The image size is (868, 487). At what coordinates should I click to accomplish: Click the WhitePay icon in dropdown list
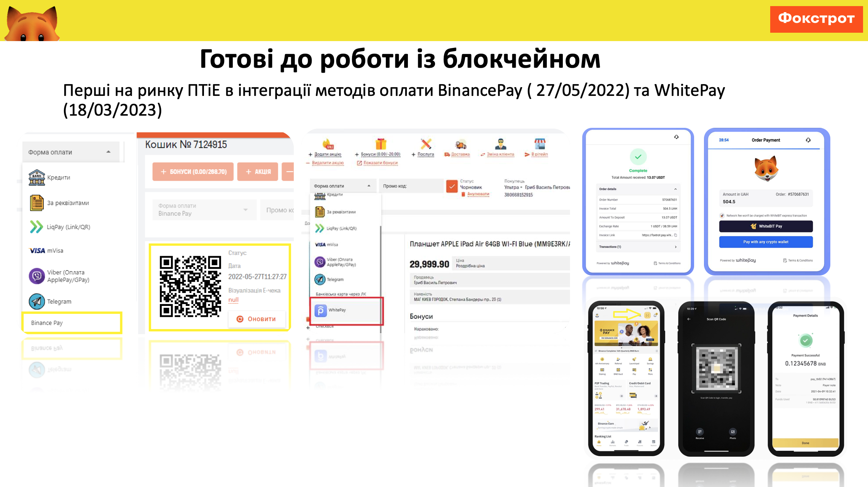coord(321,310)
